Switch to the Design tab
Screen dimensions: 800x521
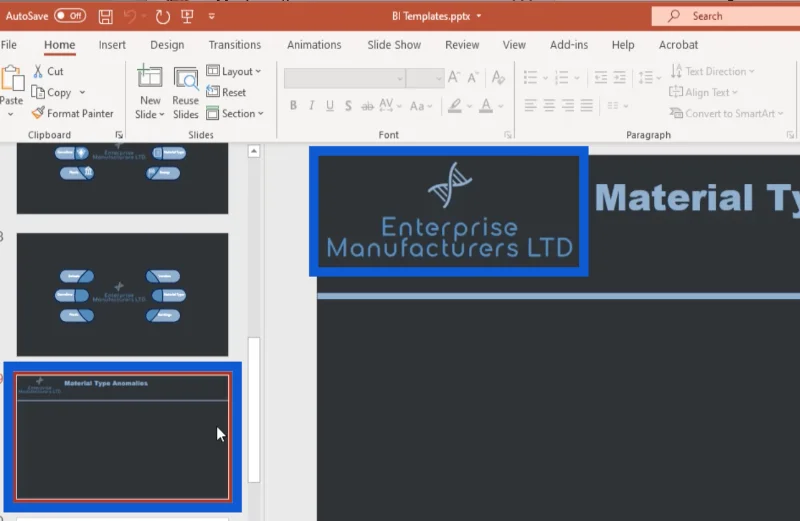(x=167, y=45)
